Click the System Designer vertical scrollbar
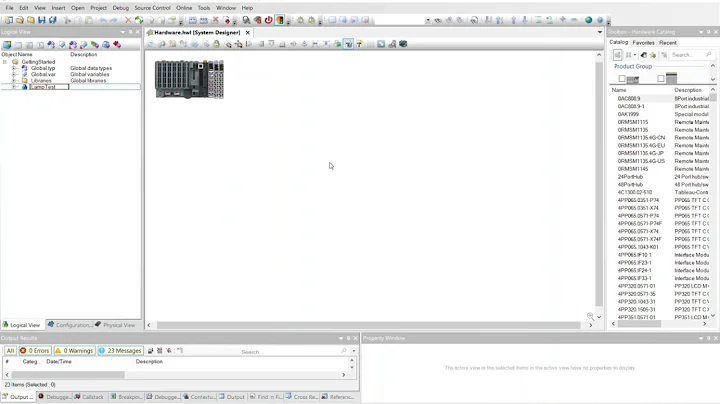 click(x=599, y=185)
